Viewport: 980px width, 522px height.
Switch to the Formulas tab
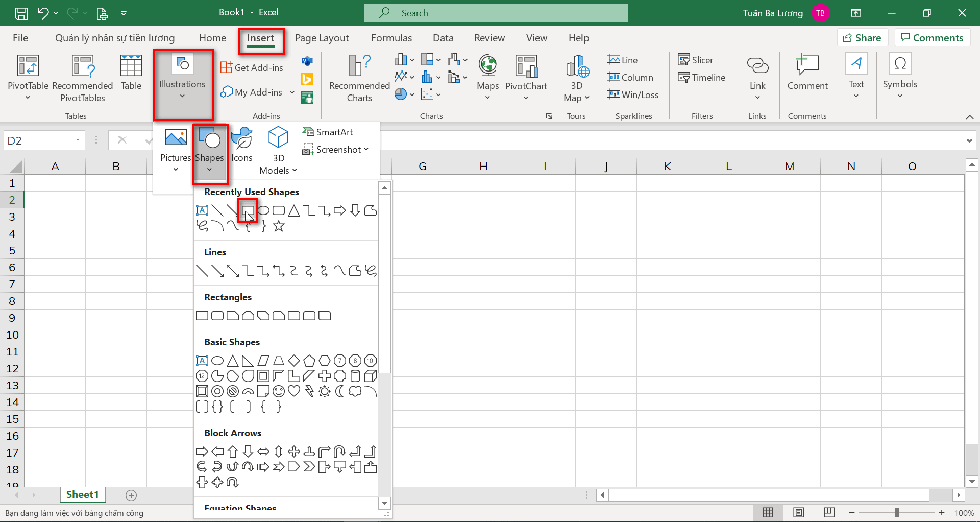391,38
